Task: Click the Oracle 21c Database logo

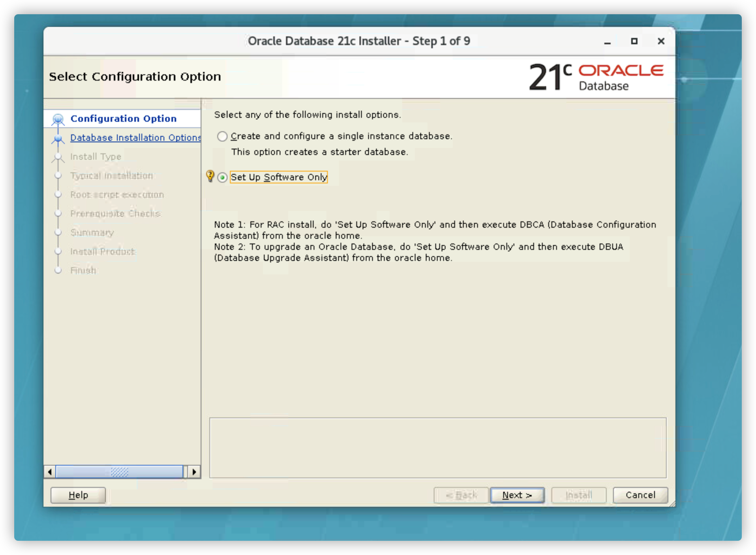Action: 596,77
